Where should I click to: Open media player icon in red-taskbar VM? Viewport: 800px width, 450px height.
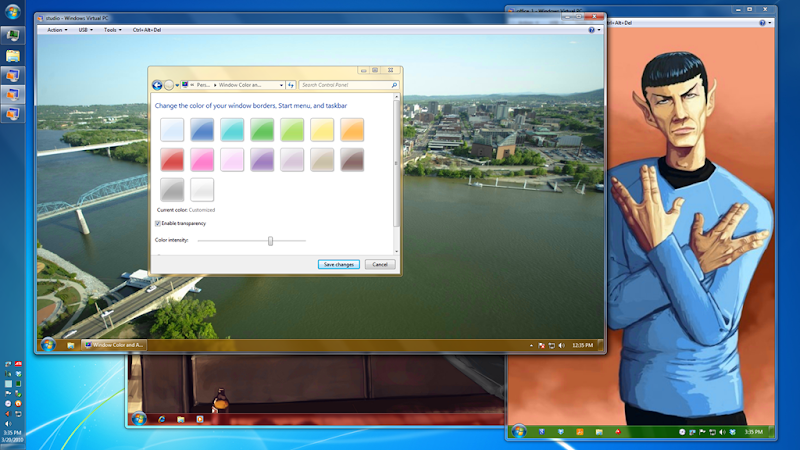coord(200,419)
